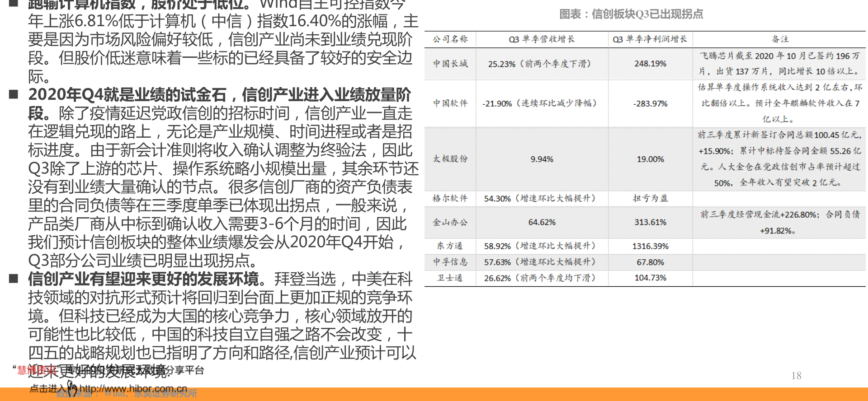Select the 中国软件 company cell
The width and height of the screenshot is (868, 401).
[450, 103]
